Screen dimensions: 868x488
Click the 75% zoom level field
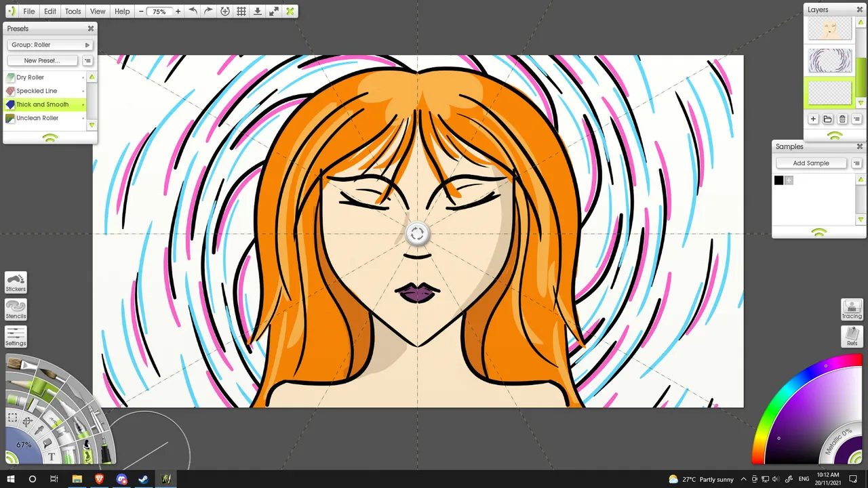coord(159,12)
